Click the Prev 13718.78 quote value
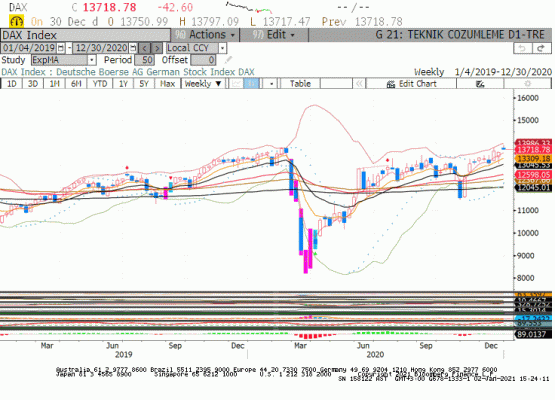 (362, 22)
